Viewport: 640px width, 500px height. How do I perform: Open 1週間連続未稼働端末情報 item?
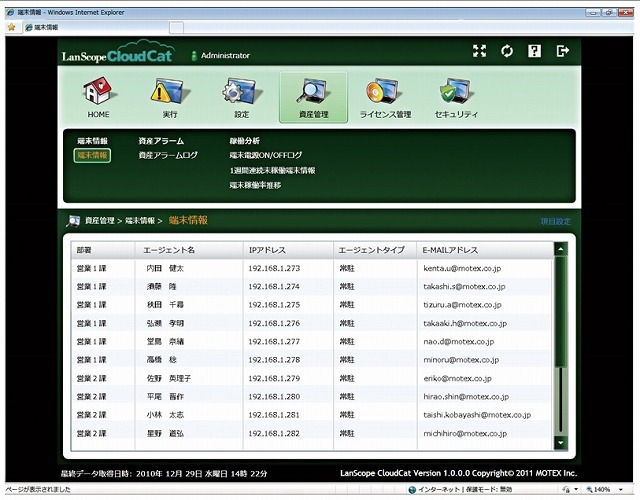(272, 170)
